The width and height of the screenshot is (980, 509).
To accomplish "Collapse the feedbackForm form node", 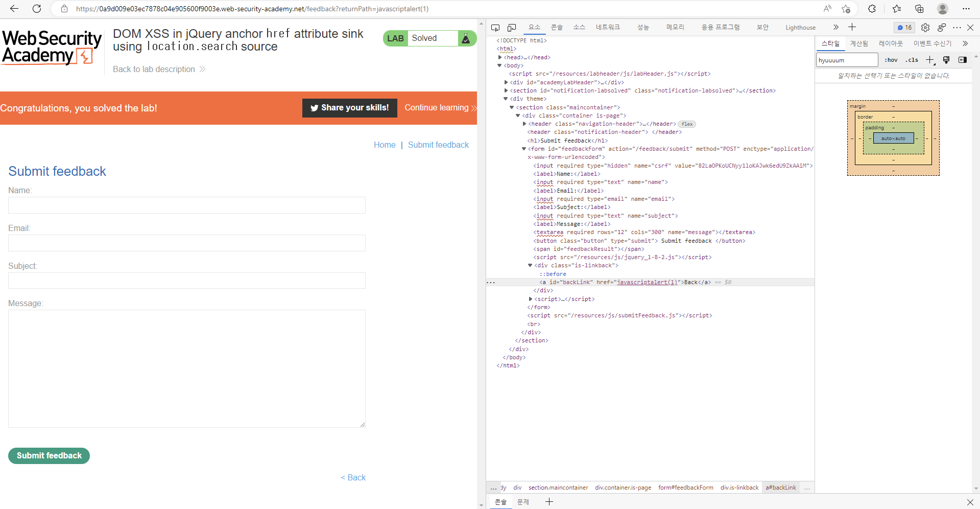I will tap(524, 149).
